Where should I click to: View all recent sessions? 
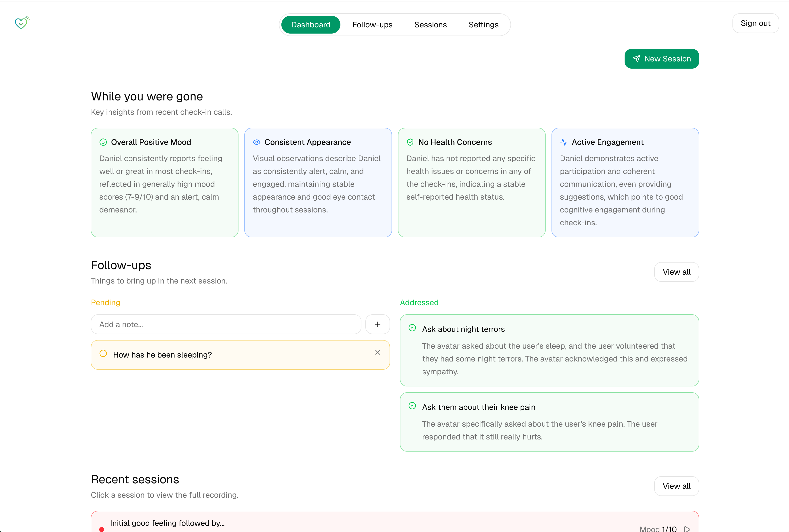pos(676,486)
